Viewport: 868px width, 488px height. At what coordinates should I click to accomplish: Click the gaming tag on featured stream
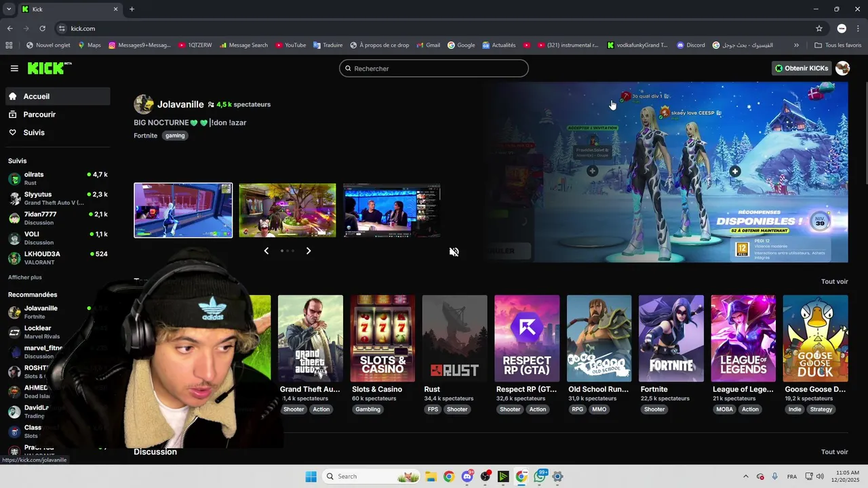[x=175, y=136]
